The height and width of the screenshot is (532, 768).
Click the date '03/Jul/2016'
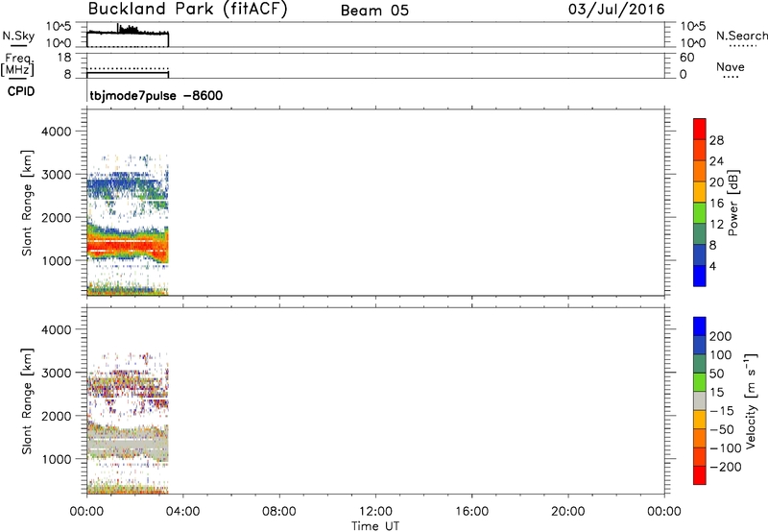616,10
